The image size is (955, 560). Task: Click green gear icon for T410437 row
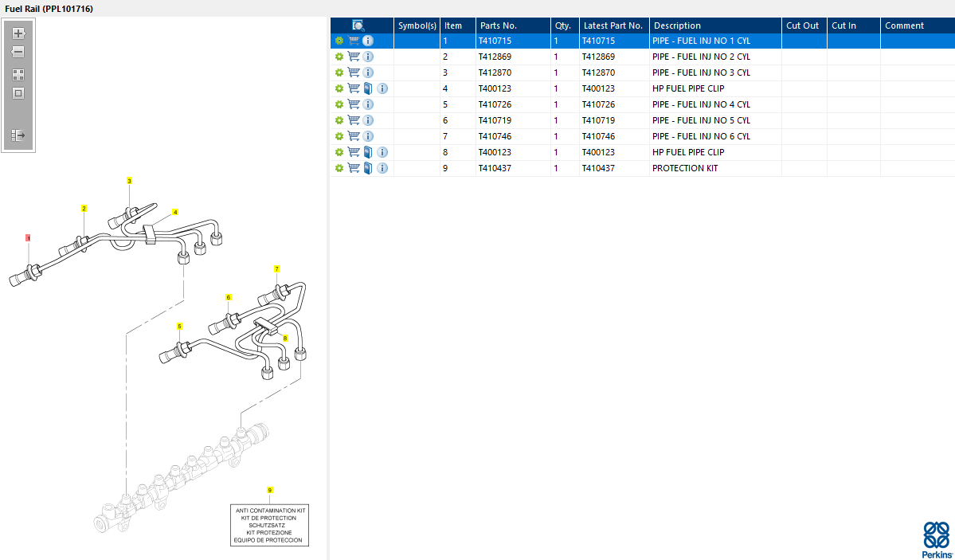point(339,167)
